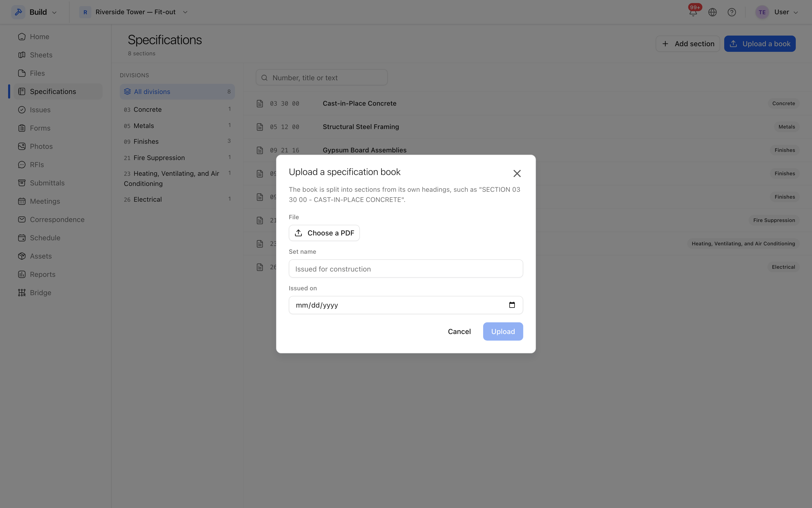This screenshot has height=508, width=812.
Task: Open the Riverside Tower project dropdown
Action: [134, 12]
